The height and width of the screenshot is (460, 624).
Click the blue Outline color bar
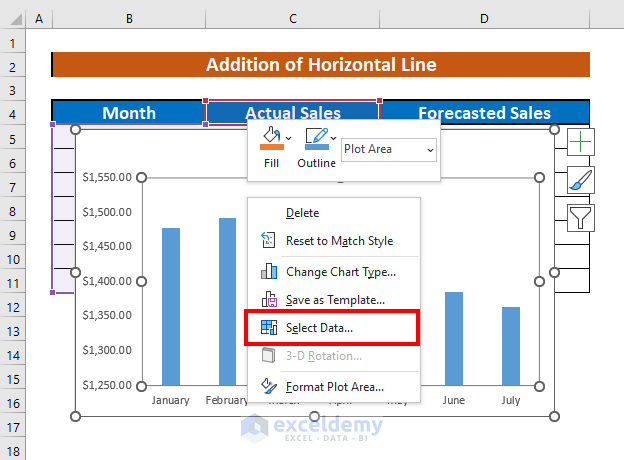click(317, 147)
